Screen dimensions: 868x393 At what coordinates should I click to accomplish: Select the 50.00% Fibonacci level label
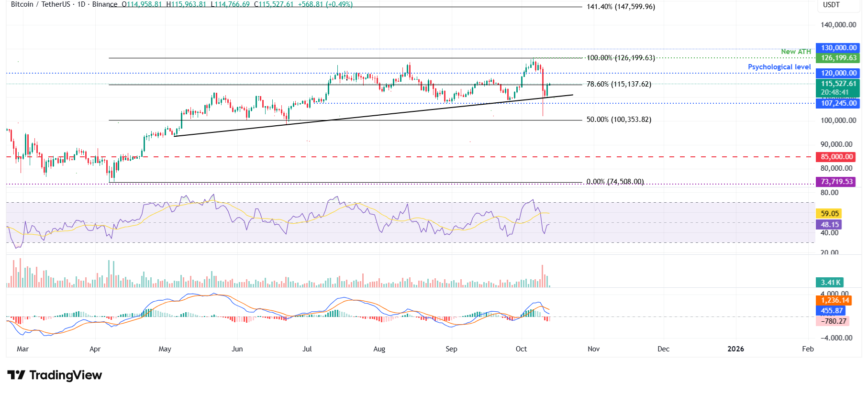(619, 120)
